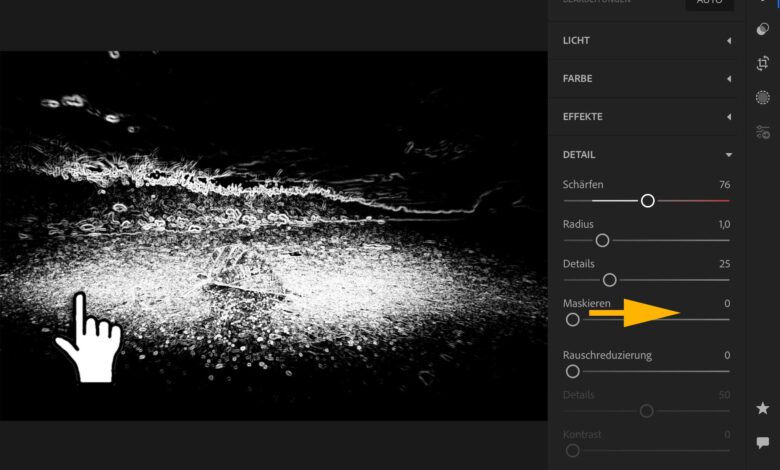Expand the LICHT panel arrow
This screenshot has height=470, width=780.
click(729, 41)
